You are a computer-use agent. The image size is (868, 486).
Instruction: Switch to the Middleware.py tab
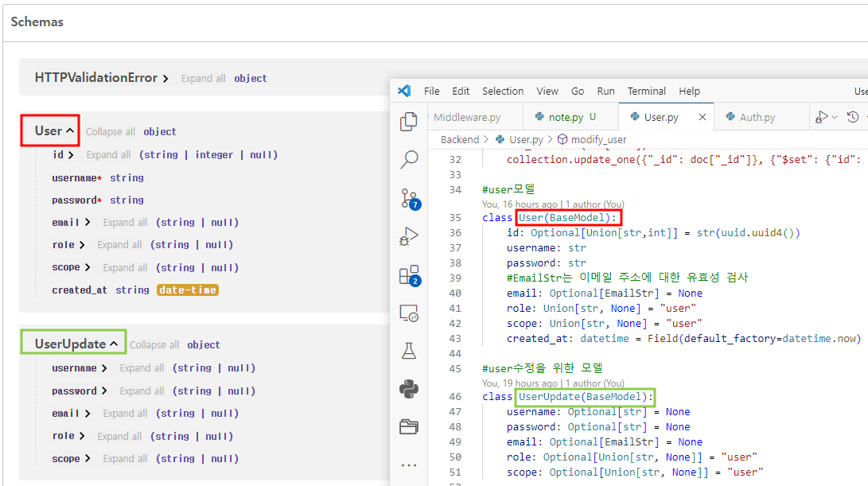pos(475,118)
